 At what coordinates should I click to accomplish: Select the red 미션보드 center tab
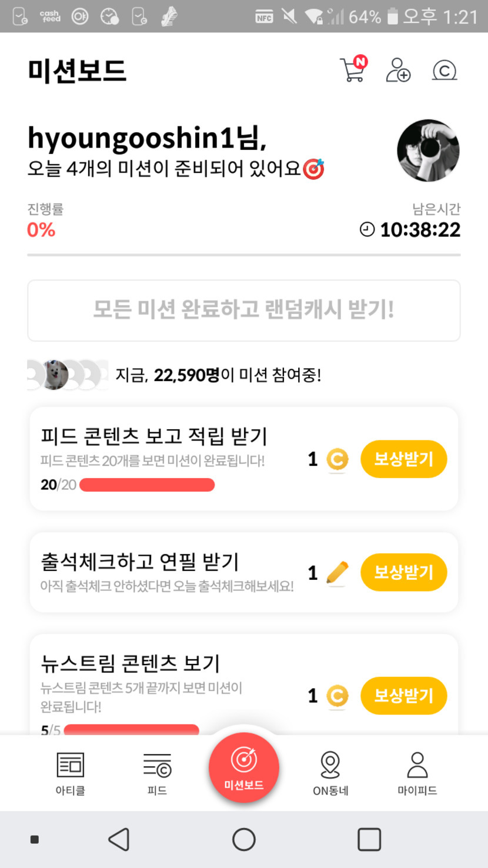[243, 767]
